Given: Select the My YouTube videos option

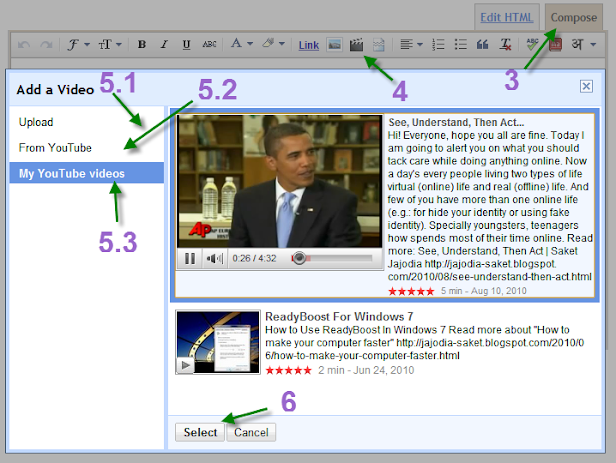Looking at the screenshot, I should (x=86, y=173).
